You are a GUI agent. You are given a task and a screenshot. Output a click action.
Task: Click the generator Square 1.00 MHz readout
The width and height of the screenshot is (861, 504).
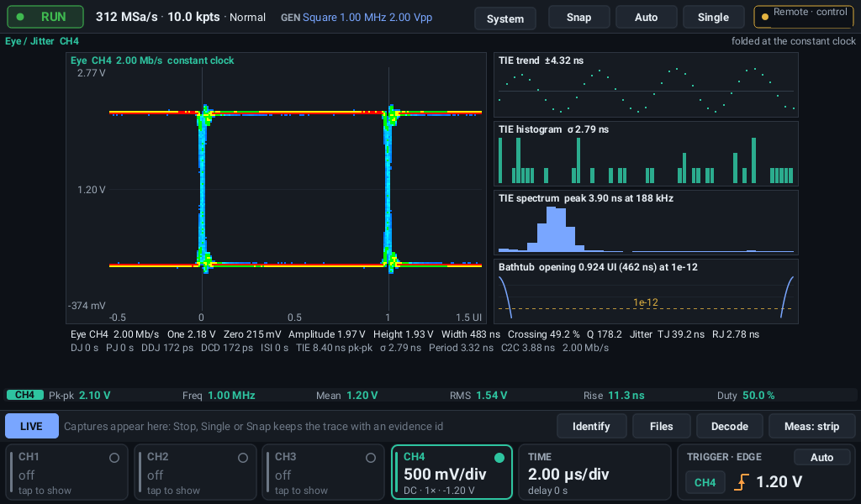[x=367, y=18]
